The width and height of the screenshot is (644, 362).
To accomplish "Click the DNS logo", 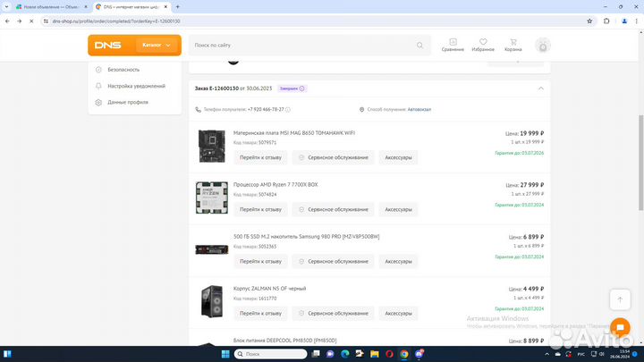I will coord(107,46).
